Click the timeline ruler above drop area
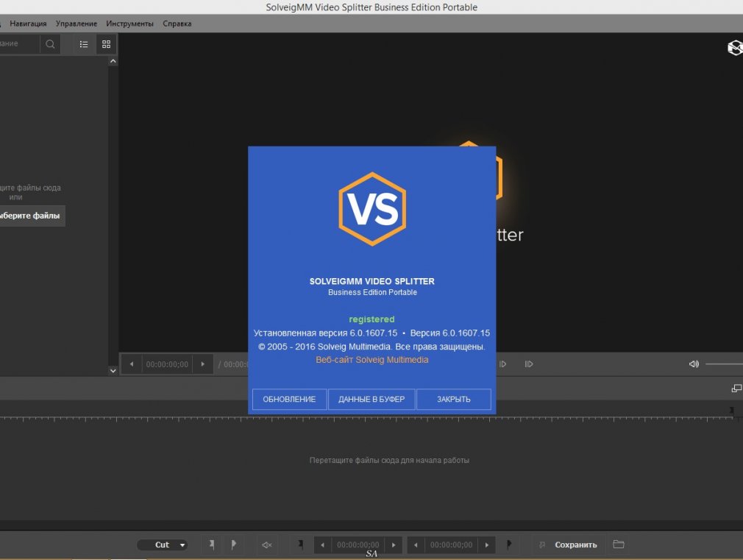Screen dimensions: 743x560 [367, 419]
